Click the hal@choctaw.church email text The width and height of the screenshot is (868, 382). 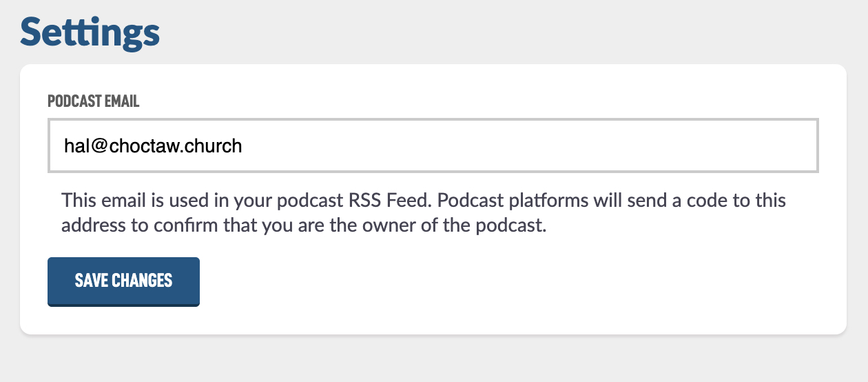(x=152, y=146)
